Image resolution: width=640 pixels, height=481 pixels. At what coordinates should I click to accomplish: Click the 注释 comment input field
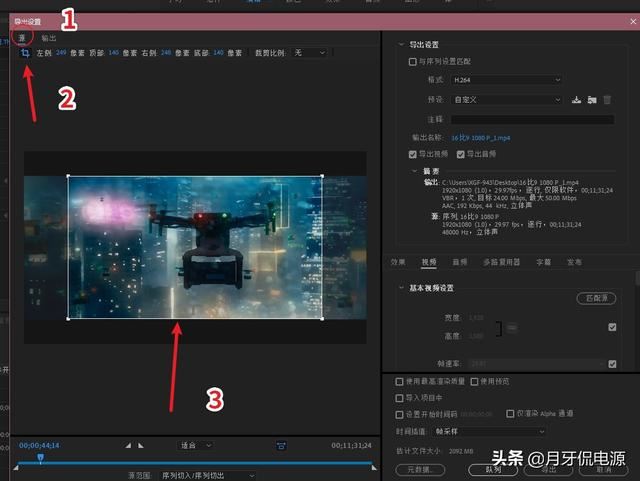pyautogui.click(x=532, y=119)
